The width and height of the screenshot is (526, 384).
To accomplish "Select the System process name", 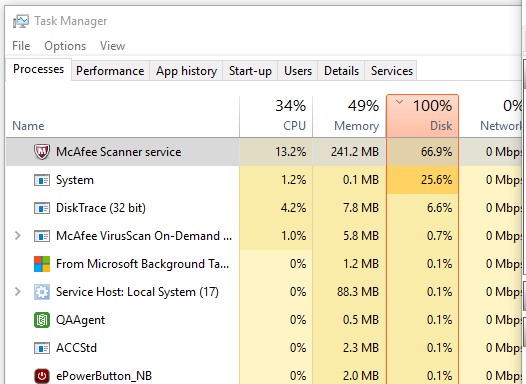I will coord(75,180).
